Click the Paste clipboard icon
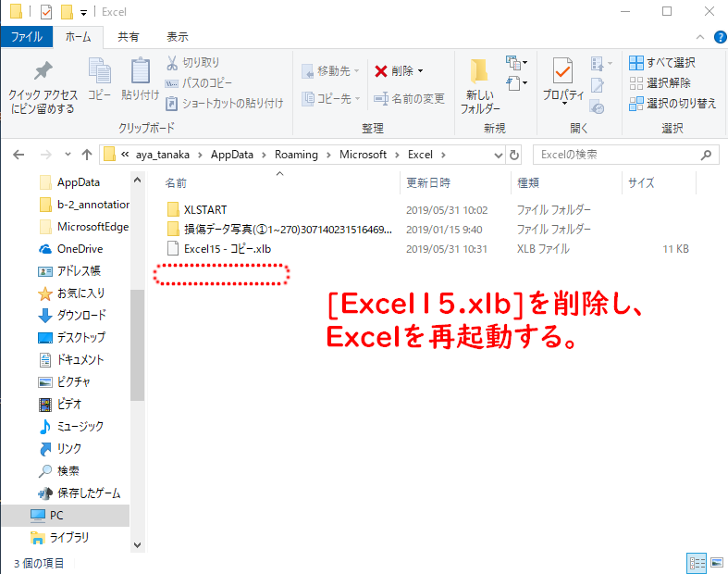 pos(141,71)
